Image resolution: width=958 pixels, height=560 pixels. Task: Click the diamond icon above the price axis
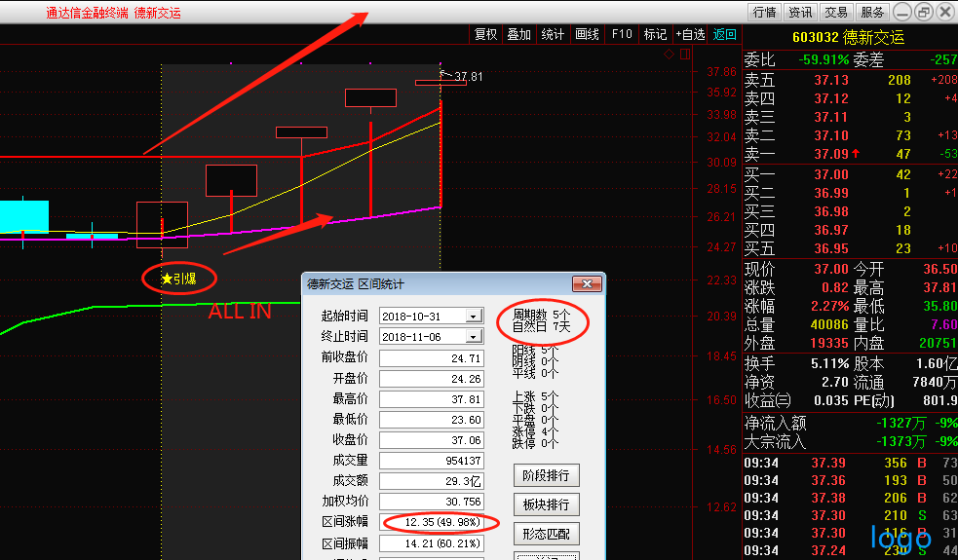pos(669,55)
